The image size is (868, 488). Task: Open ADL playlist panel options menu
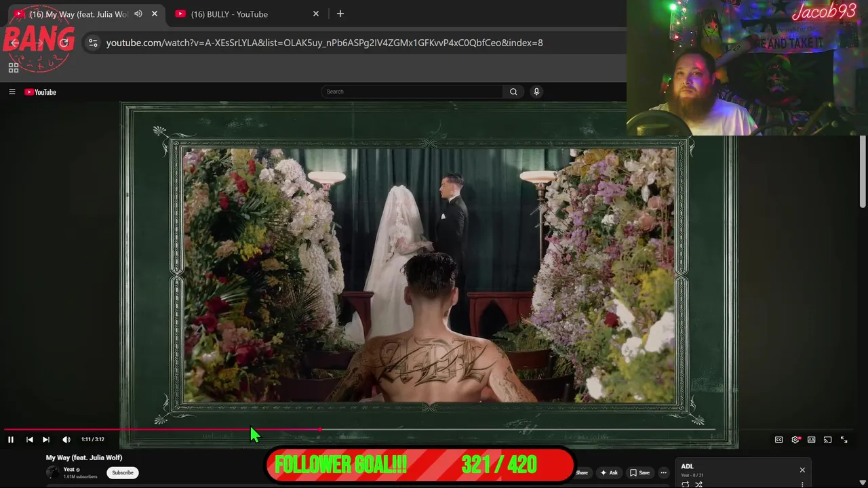[802, 484]
